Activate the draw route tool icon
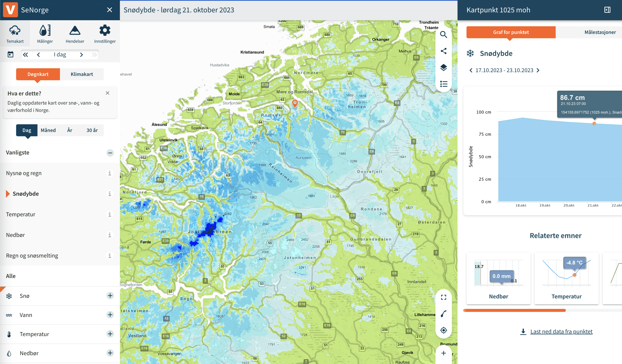This screenshot has width=622, height=364. point(443,314)
